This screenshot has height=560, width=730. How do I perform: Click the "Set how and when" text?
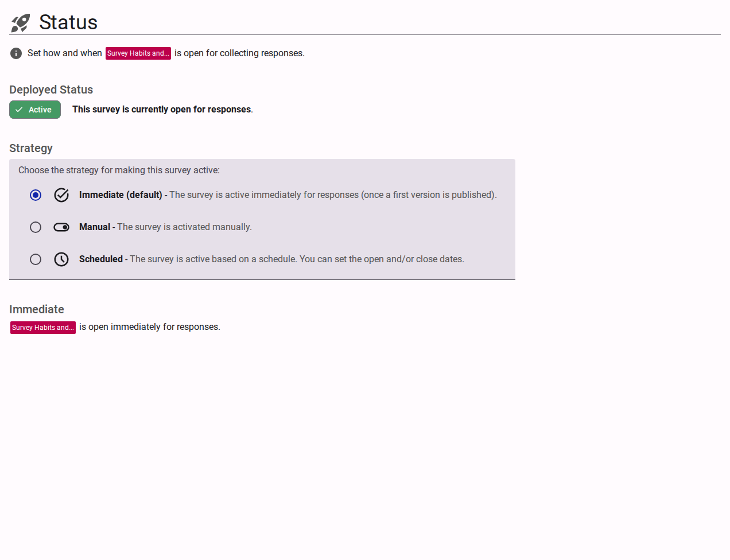pos(65,53)
